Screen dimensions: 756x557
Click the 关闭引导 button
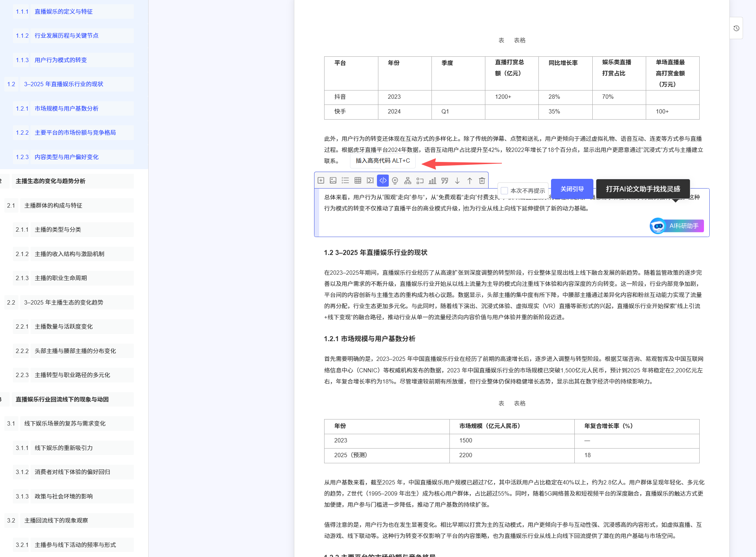pyautogui.click(x=572, y=189)
